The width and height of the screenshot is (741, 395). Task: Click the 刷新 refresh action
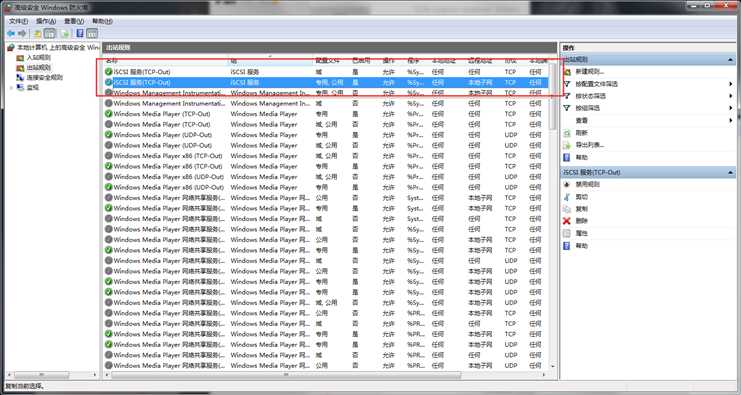tap(581, 133)
